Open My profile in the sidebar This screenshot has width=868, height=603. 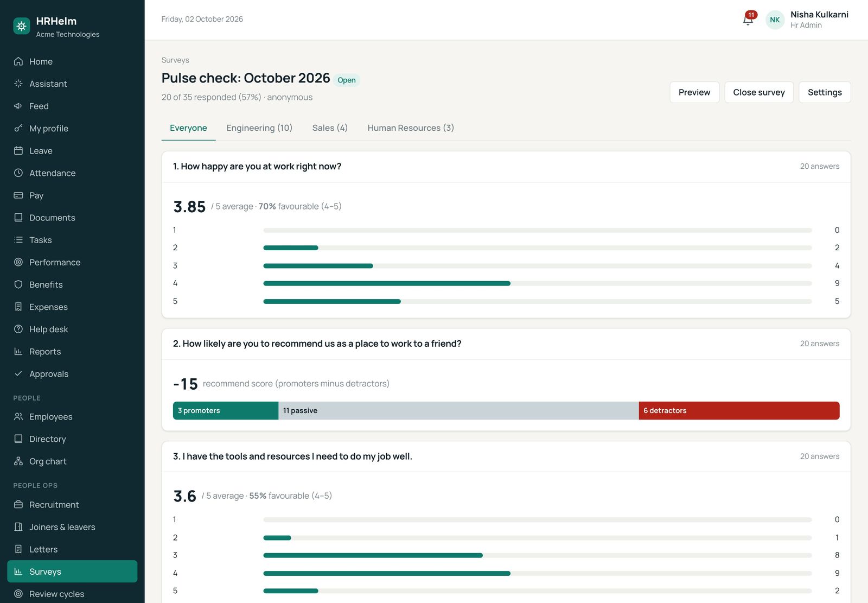click(72, 128)
